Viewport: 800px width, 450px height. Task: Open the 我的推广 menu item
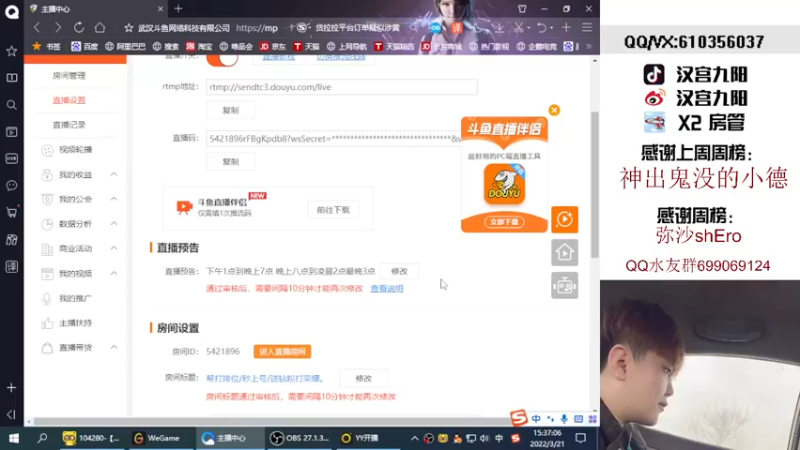point(75,298)
